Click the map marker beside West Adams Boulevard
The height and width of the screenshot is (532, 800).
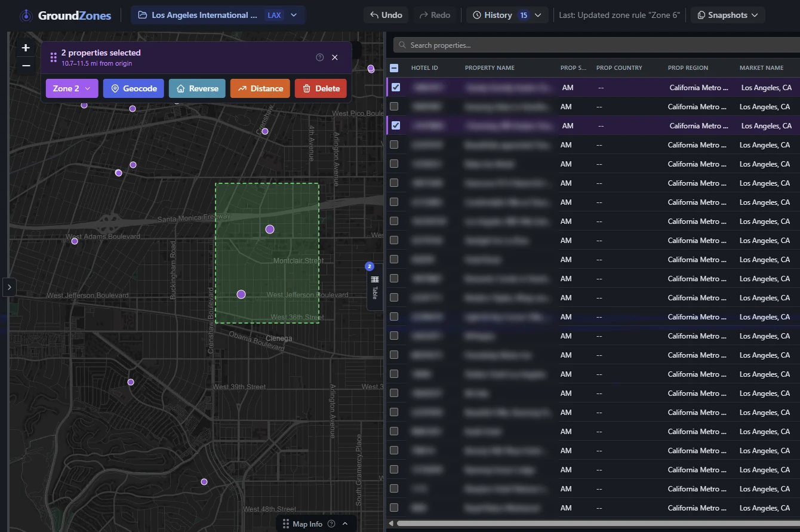[x=75, y=241]
